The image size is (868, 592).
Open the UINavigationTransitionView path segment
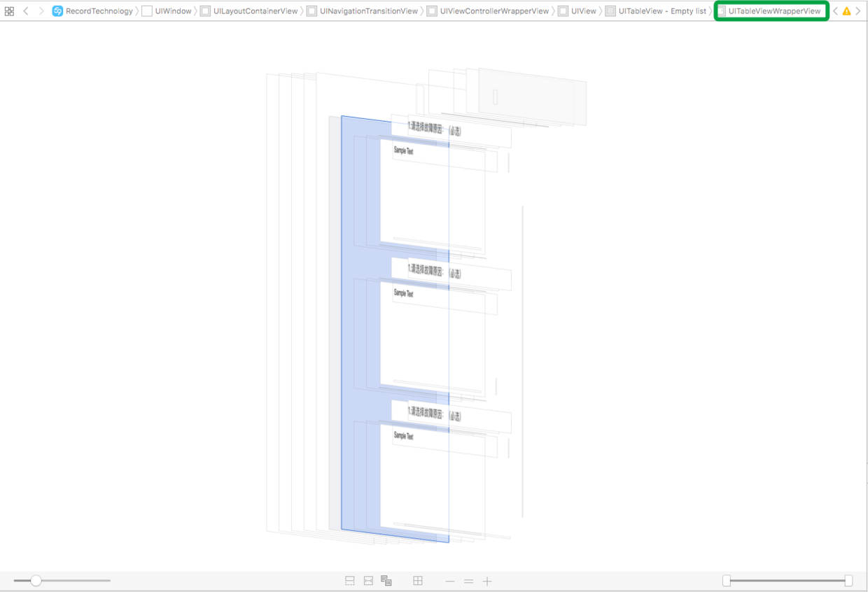point(363,11)
